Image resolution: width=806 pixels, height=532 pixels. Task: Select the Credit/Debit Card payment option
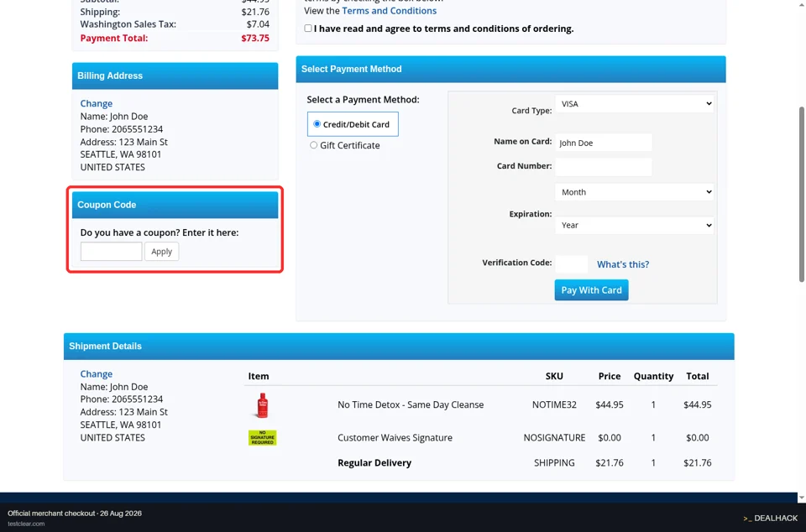click(x=317, y=123)
